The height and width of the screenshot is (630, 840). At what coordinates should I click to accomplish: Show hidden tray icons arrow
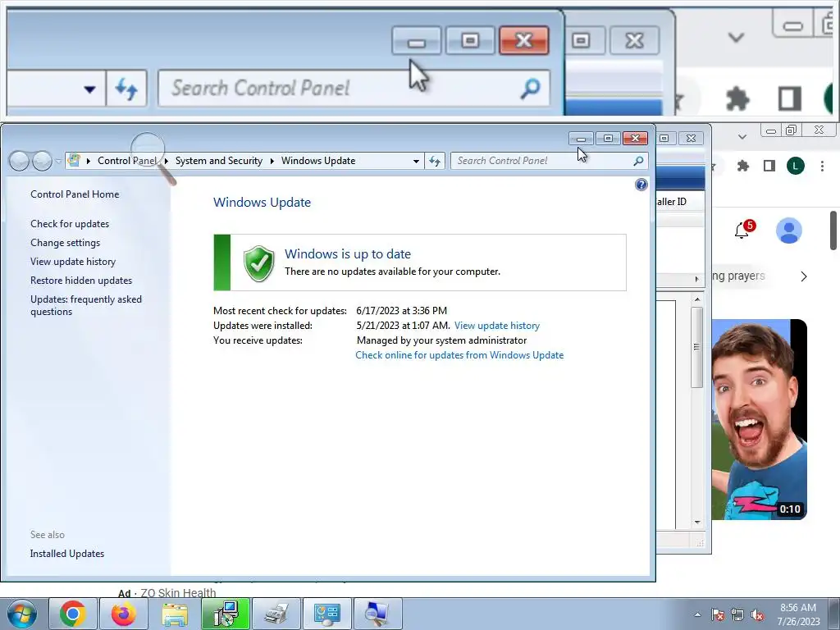tap(697, 614)
